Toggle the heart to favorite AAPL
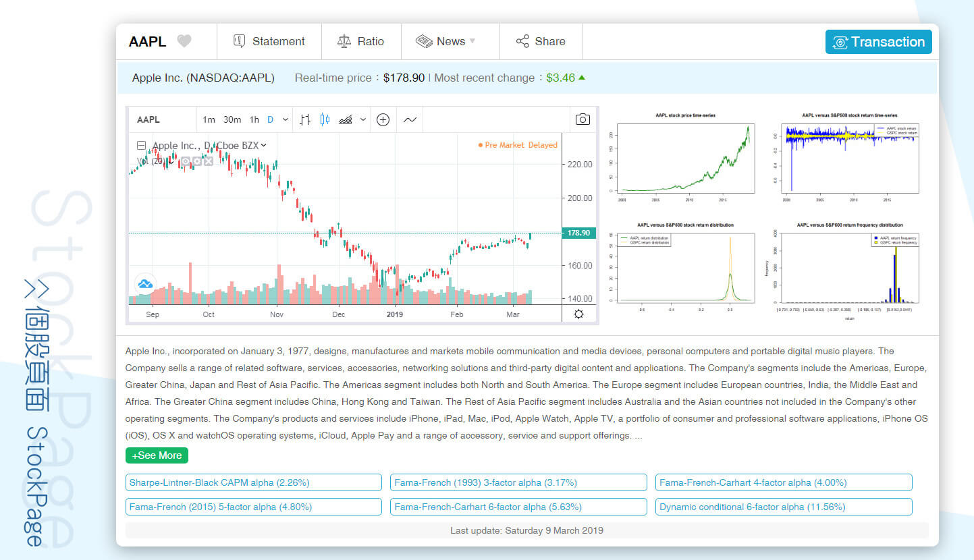The width and height of the screenshot is (974, 560). click(185, 41)
